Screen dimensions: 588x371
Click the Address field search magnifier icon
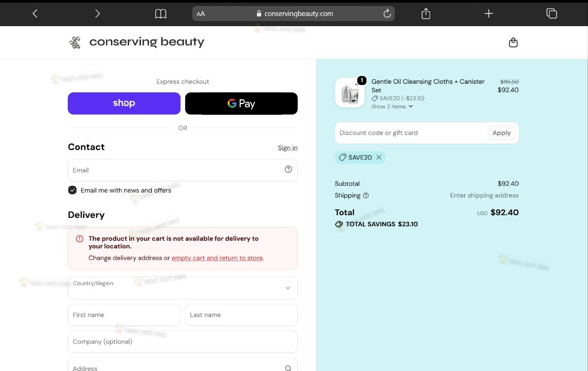coord(288,368)
